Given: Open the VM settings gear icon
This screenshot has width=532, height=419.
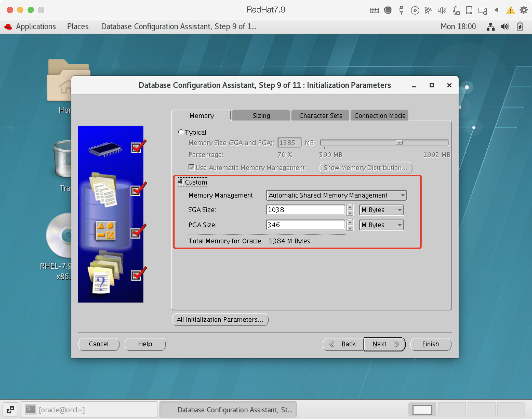Looking at the screenshot, I should pos(523,10).
